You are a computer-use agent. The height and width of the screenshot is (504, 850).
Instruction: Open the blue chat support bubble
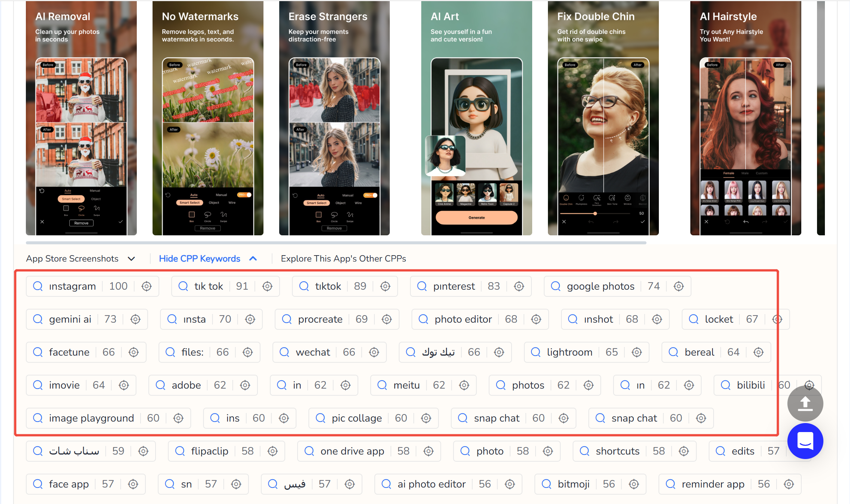[805, 441]
